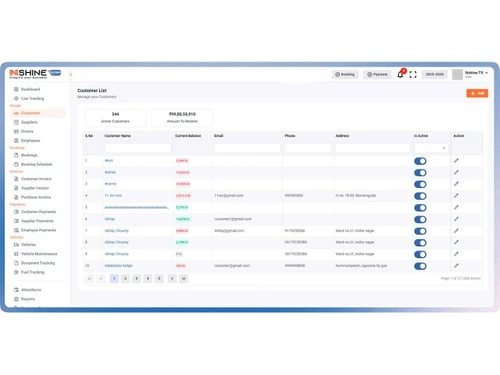Toggle Is Active switch in row 7
The width and height of the screenshot is (500, 375).
(x=420, y=231)
